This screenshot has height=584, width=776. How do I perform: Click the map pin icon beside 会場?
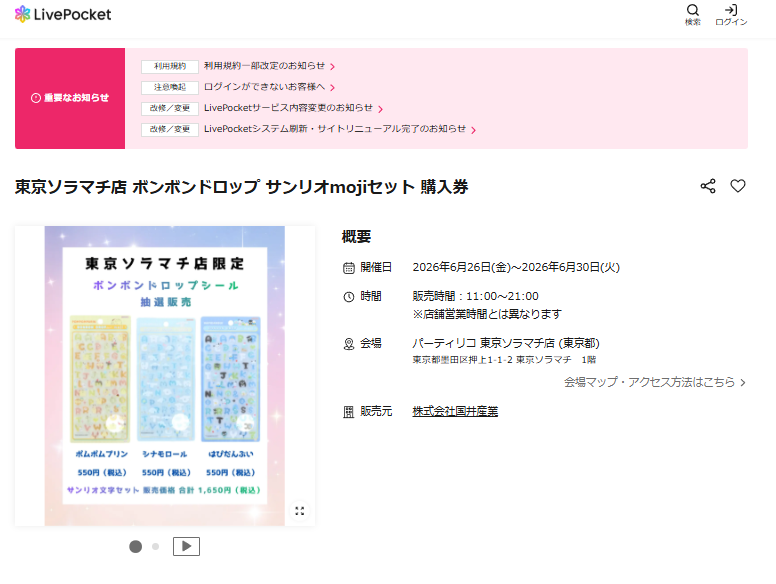click(x=349, y=344)
